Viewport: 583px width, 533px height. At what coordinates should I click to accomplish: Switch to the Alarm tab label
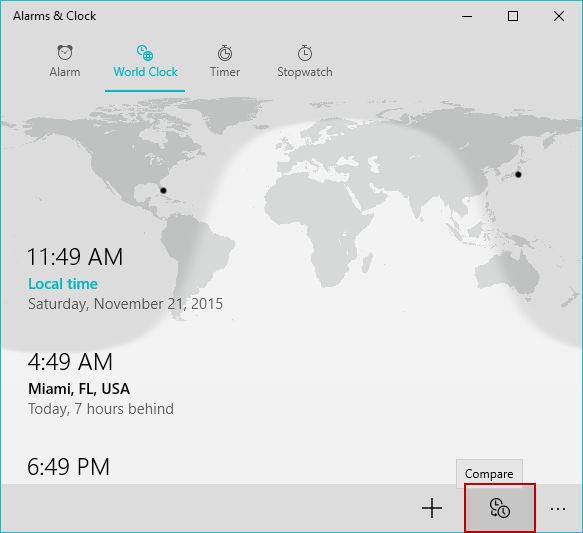65,72
